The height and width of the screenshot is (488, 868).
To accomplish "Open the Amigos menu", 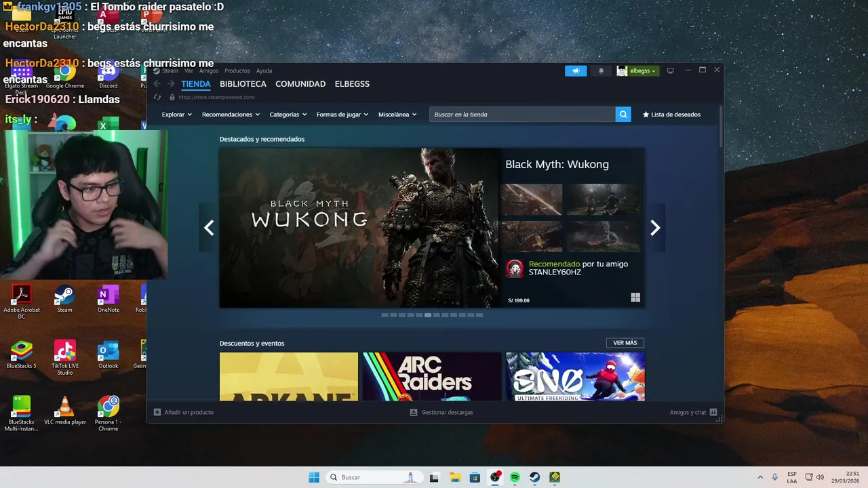I will pyautogui.click(x=209, y=70).
